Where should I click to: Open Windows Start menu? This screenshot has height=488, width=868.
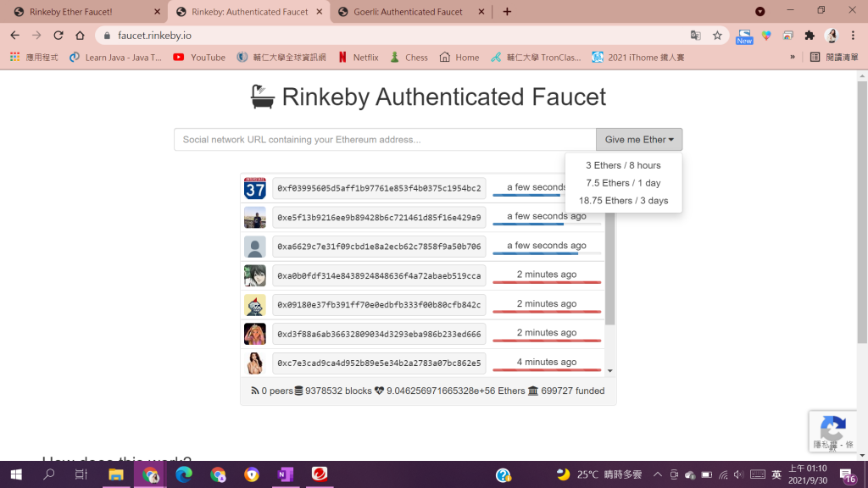pyautogui.click(x=16, y=474)
